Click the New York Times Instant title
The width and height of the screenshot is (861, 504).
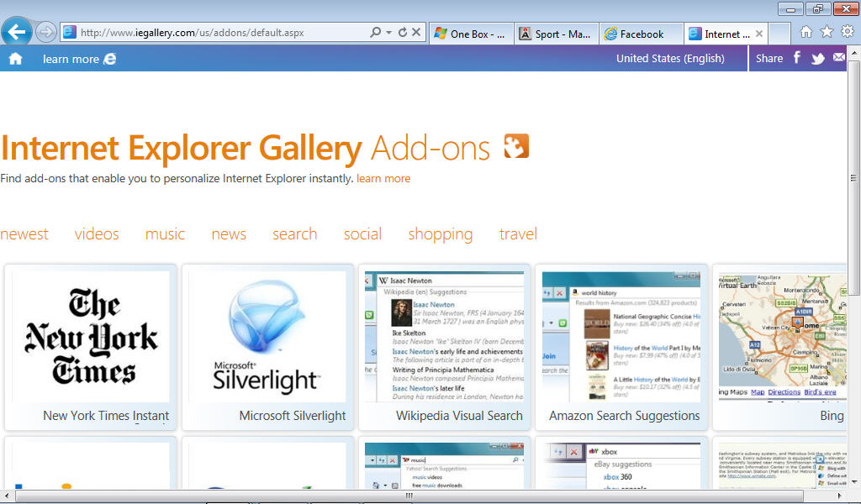coord(106,416)
